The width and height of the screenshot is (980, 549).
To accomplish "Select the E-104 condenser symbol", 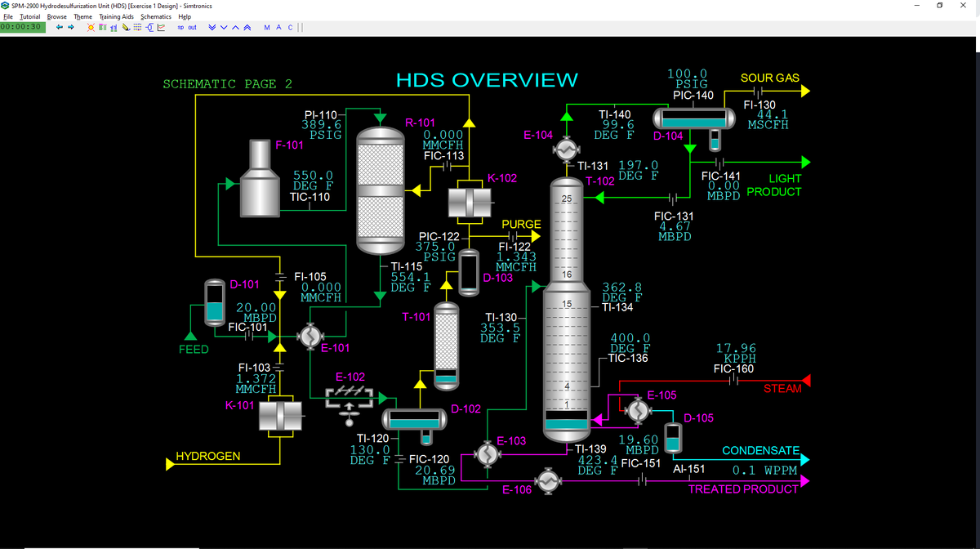I will [565, 150].
